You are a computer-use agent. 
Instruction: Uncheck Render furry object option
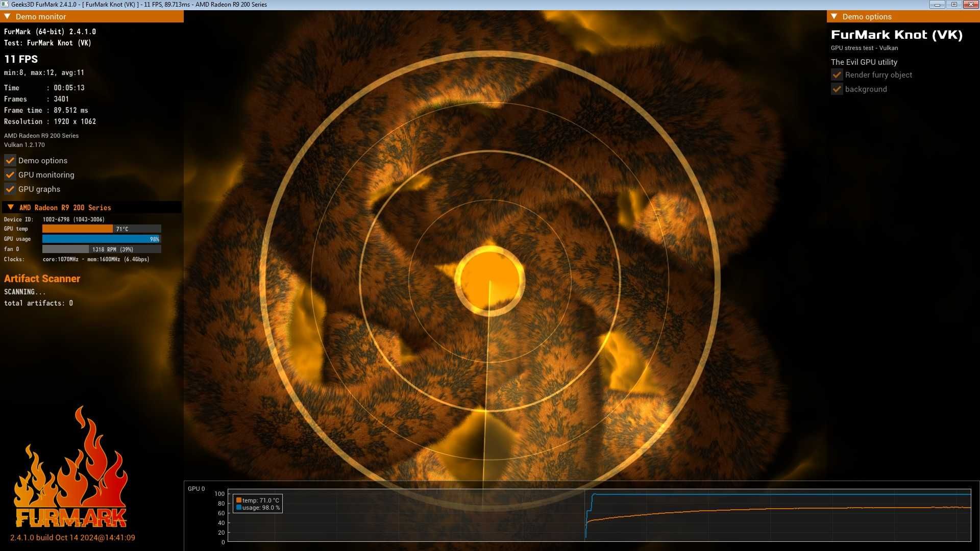coord(837,75)
